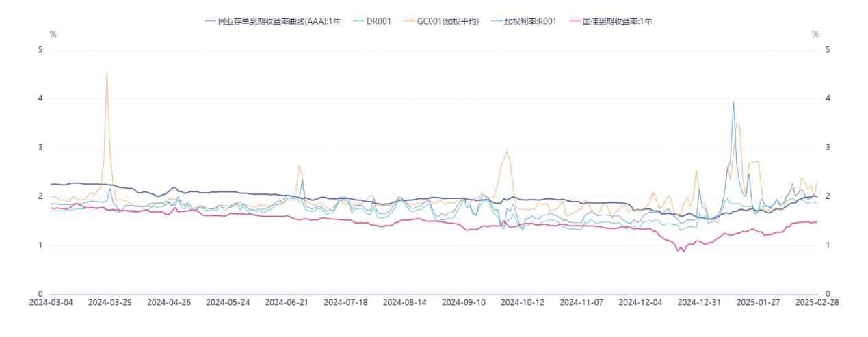Screen dimensions: 868x337
Task: Click the orange GC001 spike peak near 2024-03-29
Action: click(x=107, y=72)
